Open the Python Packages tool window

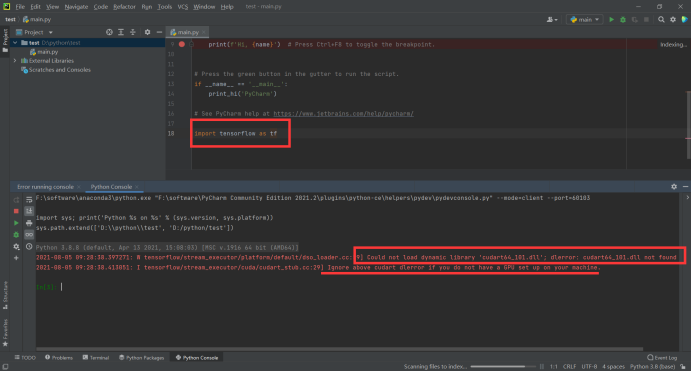click(142, 358)
